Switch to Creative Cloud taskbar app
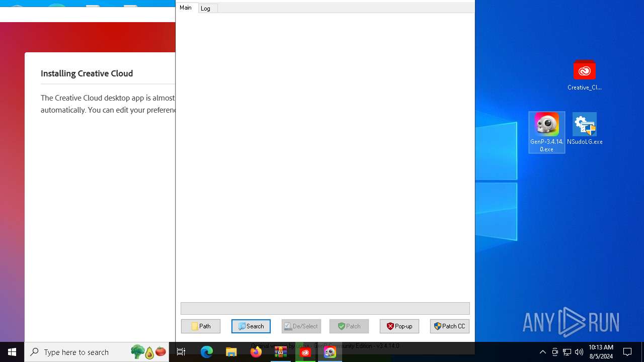This screenshot has width=644, height=362. [305, 352]
